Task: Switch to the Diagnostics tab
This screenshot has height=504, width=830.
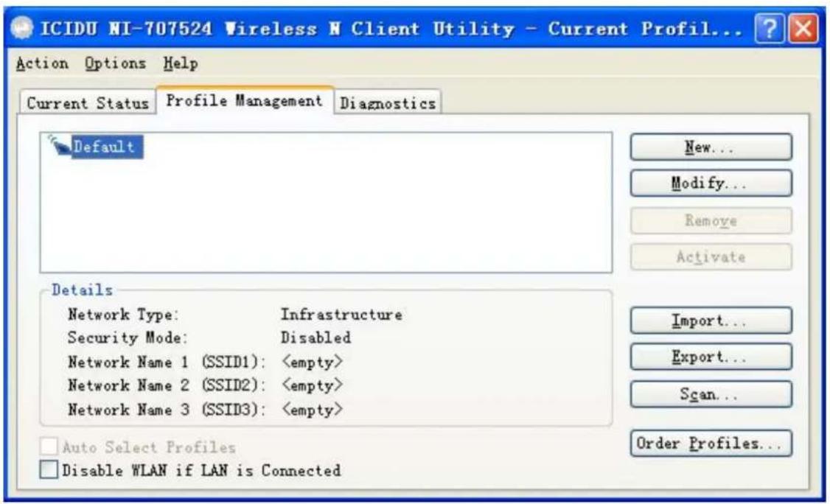Action: [x=388, y=102]
